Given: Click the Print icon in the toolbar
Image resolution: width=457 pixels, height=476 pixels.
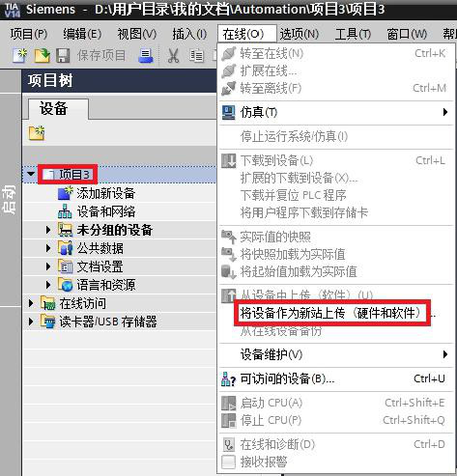Looking at the screenshot, I should [146, 55].
